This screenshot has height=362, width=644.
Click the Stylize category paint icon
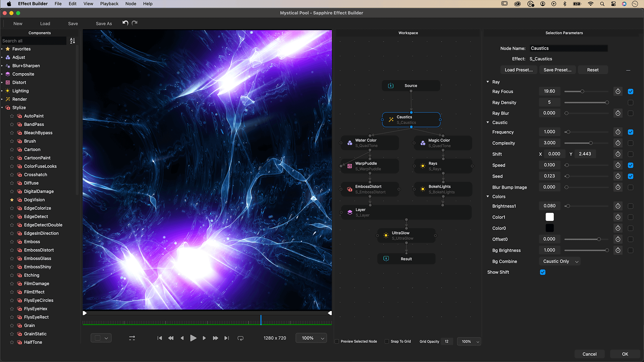(x=7, y=107)
